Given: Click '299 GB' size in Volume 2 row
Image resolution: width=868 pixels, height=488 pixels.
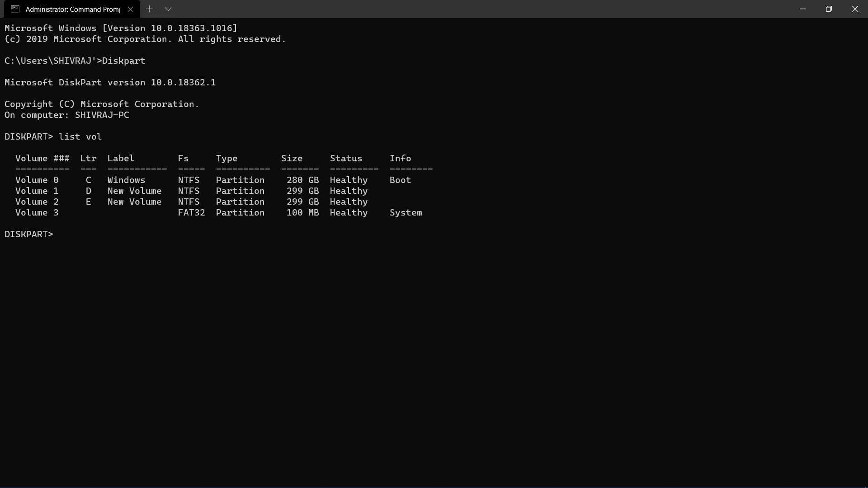Looking at the screenshot, I should pyautogui.click(x=302, y=202).
